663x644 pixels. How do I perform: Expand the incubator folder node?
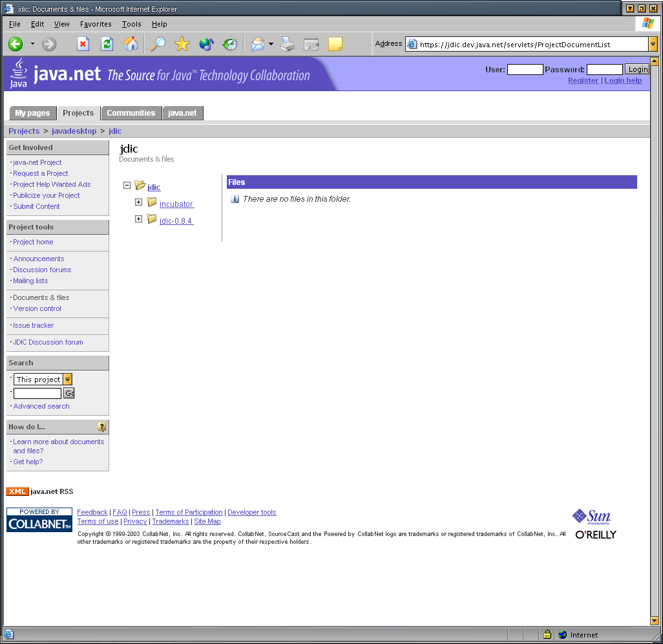138,202
